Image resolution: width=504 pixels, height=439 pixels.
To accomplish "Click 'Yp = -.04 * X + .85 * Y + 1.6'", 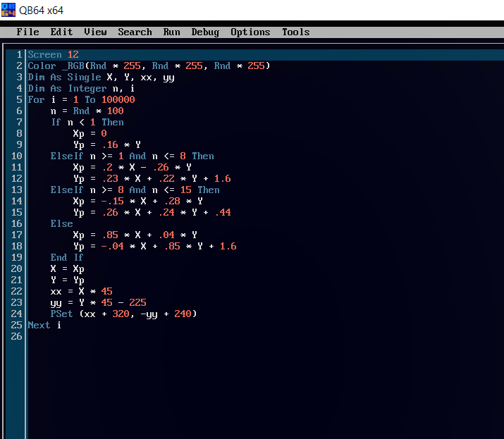I will click(154, 246).
